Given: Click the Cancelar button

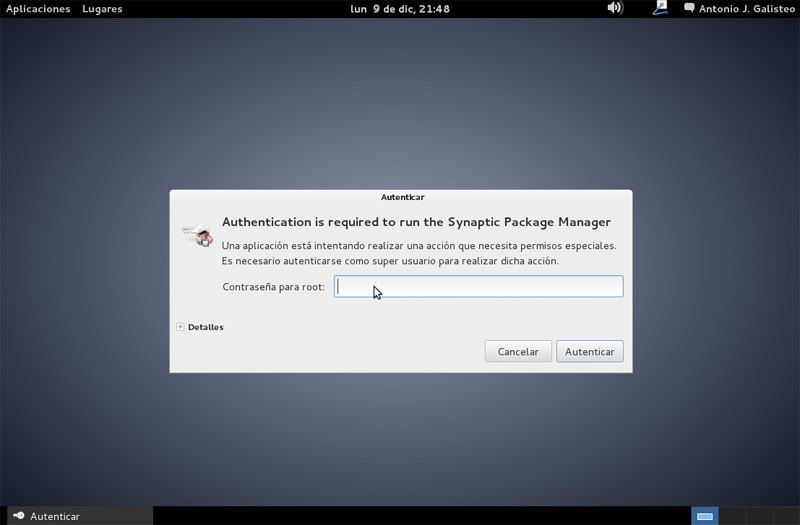Looking at the screenshot, I should pyautogui.click(x=518, y=352).
